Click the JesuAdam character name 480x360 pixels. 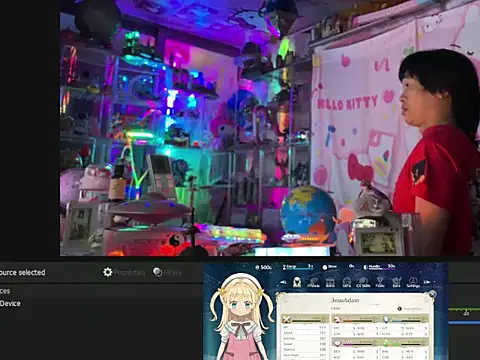(x=345, y=300)
